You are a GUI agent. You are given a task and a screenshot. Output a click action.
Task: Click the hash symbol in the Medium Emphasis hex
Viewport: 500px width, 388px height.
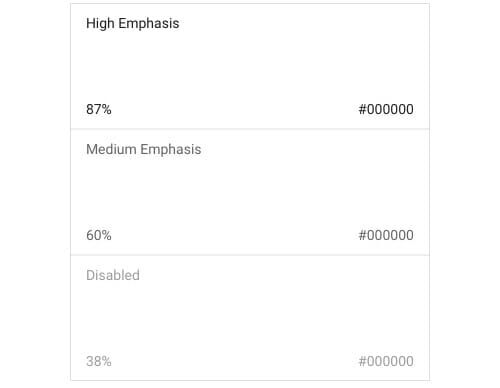pos(363,235)
